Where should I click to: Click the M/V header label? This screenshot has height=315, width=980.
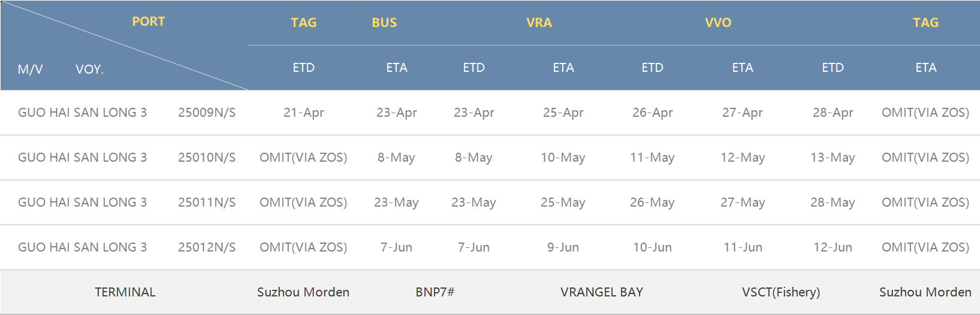[31, 69]
